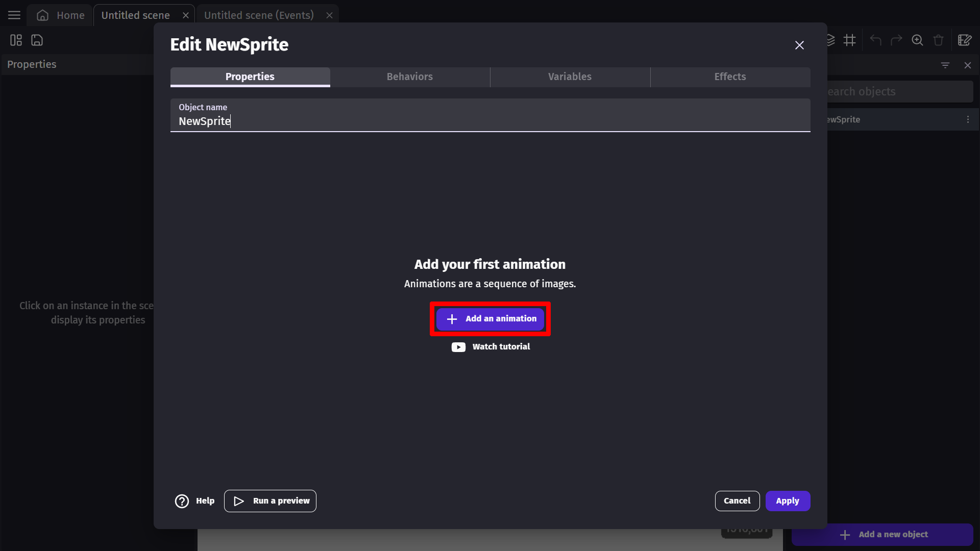Click the redo arrow icon
This screenshot has width=980, height=551.
click(896, 40)
